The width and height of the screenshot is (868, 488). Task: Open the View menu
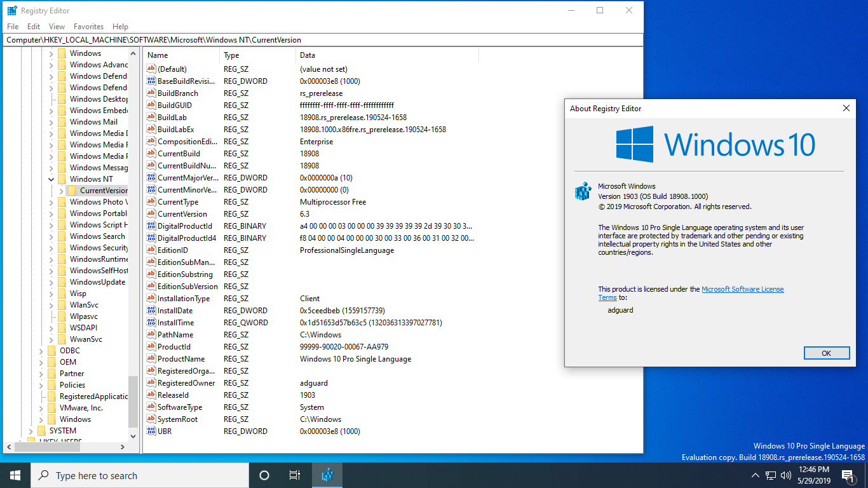(x=57, y=27)
